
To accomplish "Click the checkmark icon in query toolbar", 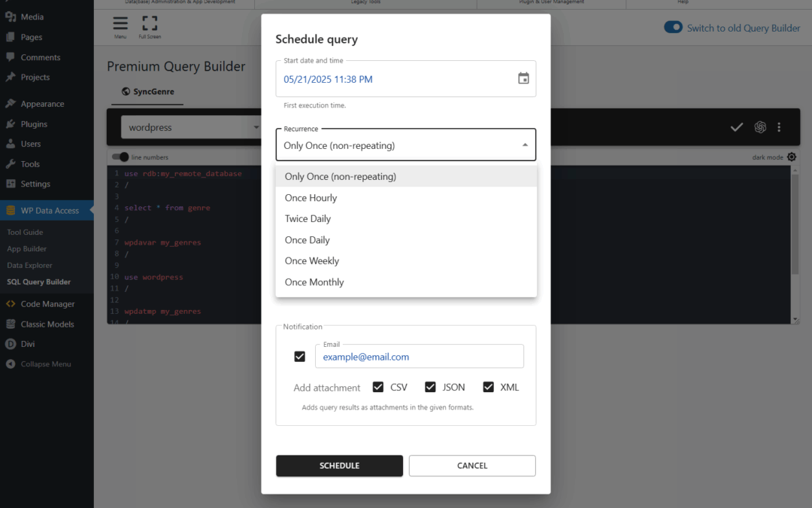I will pos(736,127).
